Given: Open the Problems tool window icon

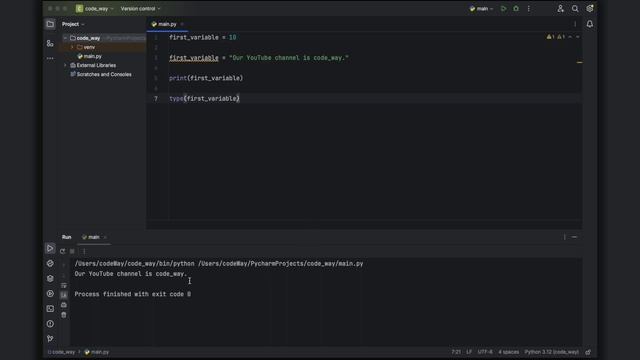Looking at the screenshot, I should pyautogui.click(x=50, y=324).
